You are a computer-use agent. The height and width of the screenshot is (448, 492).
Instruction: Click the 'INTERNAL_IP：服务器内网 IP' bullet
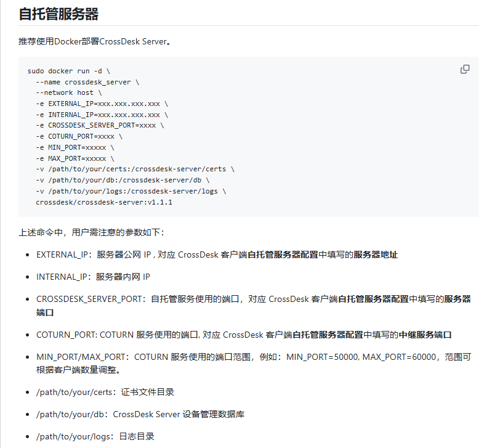pos(93,277)
